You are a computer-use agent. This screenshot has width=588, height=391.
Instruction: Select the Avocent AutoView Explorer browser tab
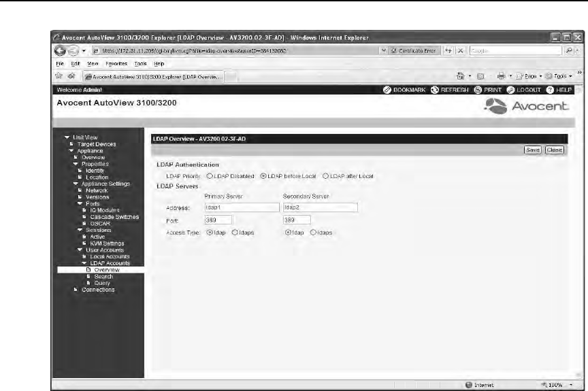(x=153, y=77)
